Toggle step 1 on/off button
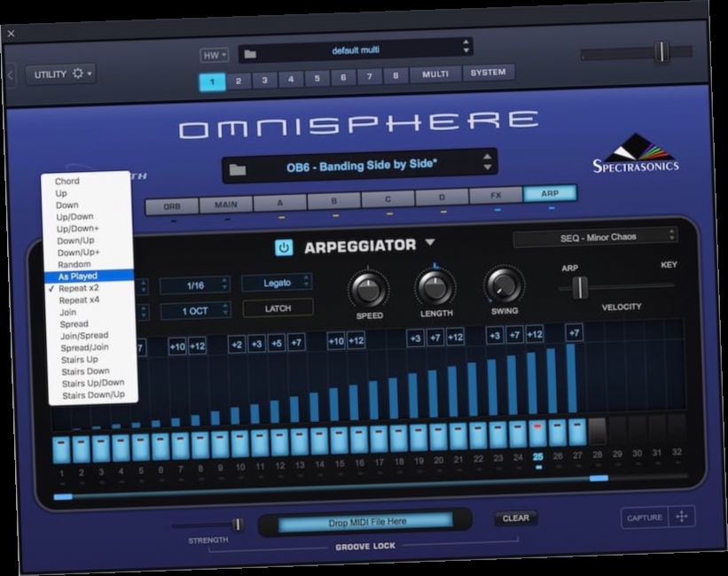The width and height of the screenshot is (728, 576). (x=61, y=449)
